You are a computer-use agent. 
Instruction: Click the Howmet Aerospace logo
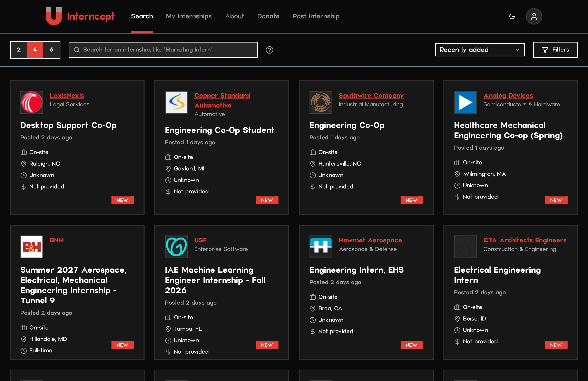[321, 247]
